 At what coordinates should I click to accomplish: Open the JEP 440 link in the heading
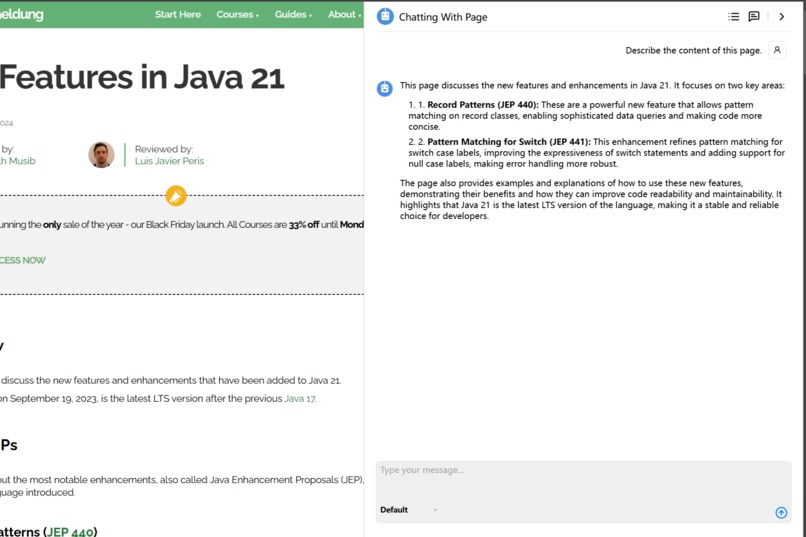point(70,531)
